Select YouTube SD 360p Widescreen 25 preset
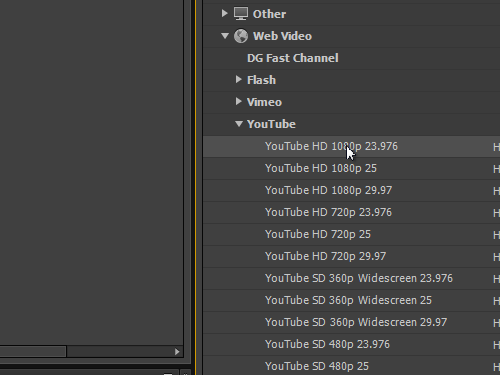 (x=348, y=300)
